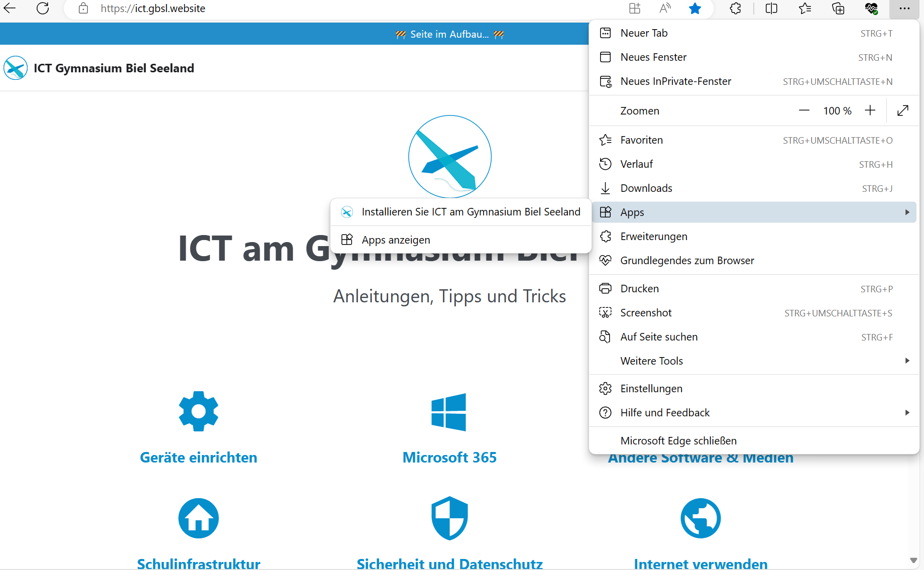Decrease zoom with the minus button
This screenshot has width=924, height=570.
click(804, 110)
